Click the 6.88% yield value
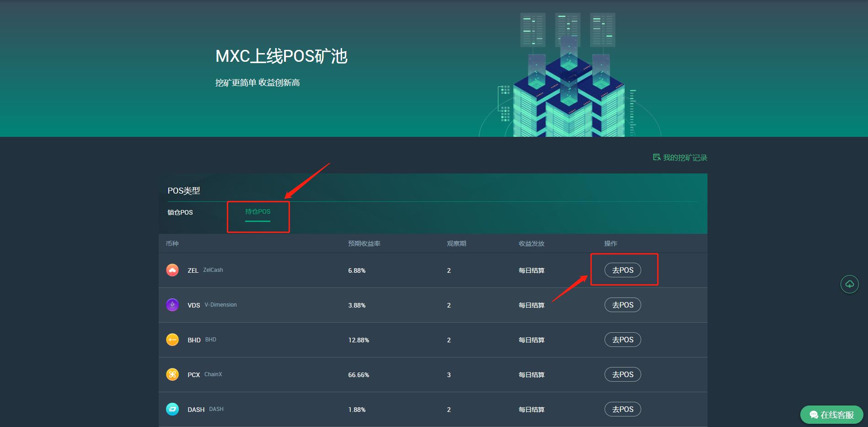 [357, 270]
